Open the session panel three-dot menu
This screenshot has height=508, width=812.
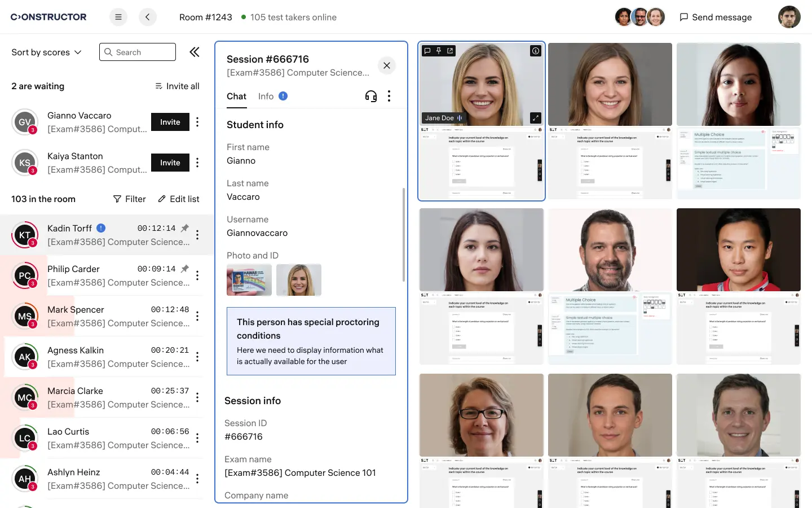(389, 97)
